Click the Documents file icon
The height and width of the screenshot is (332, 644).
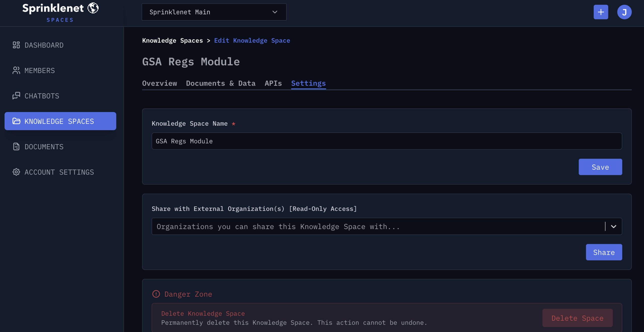point(16,147)
